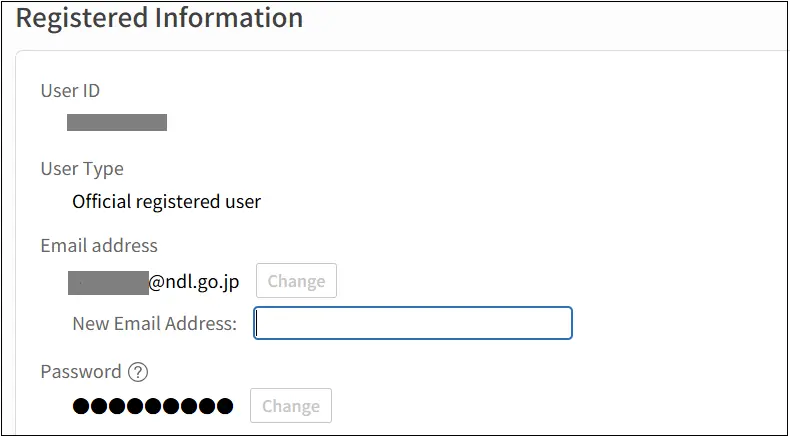
Task: Click the Change button beside the email address
Action: pyautogui.click(x=296, y=280)
